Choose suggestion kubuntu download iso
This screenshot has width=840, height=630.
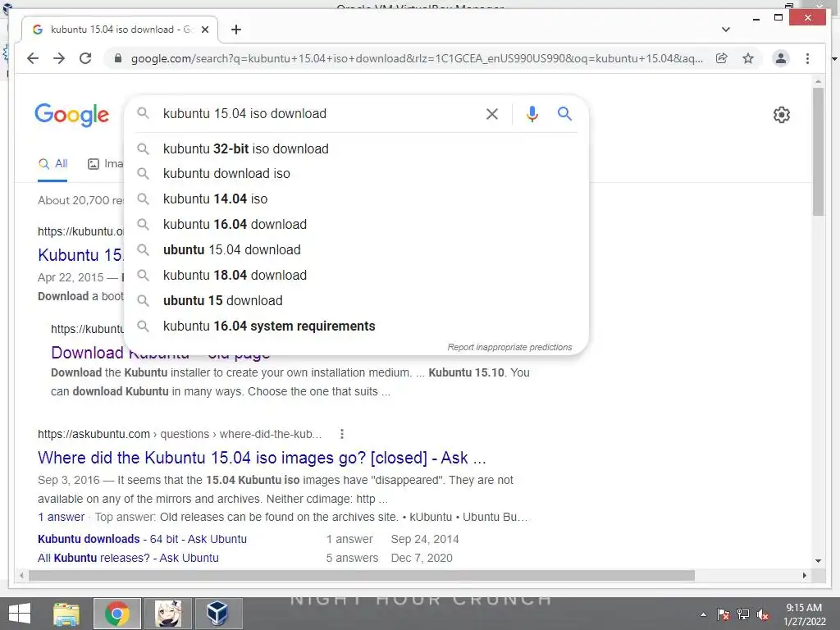click(356, 174)
